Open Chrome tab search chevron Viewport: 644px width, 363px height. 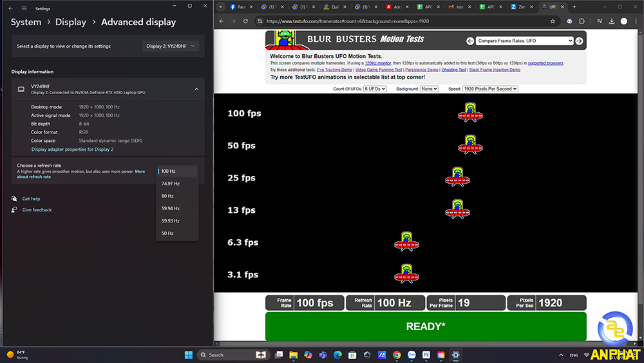point(220,6)
